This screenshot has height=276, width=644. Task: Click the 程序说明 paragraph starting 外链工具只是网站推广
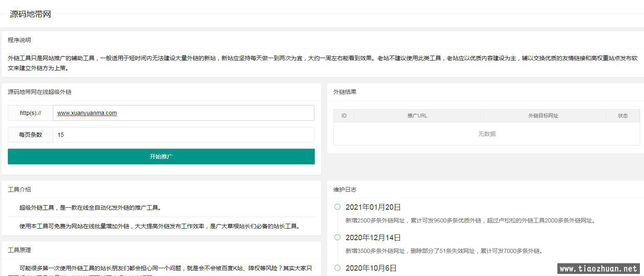coord(323,63)
